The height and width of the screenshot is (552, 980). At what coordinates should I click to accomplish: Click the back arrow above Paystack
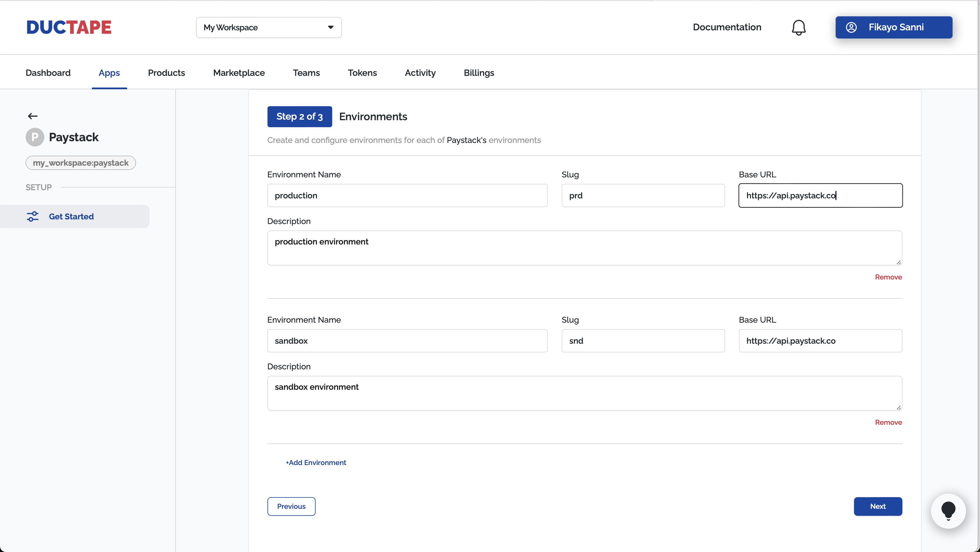pyautogui.click(x=33, y=116)
